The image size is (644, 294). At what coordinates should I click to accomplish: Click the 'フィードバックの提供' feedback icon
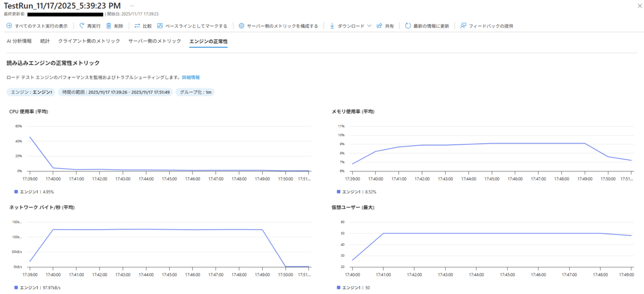[x=463, y=26]
